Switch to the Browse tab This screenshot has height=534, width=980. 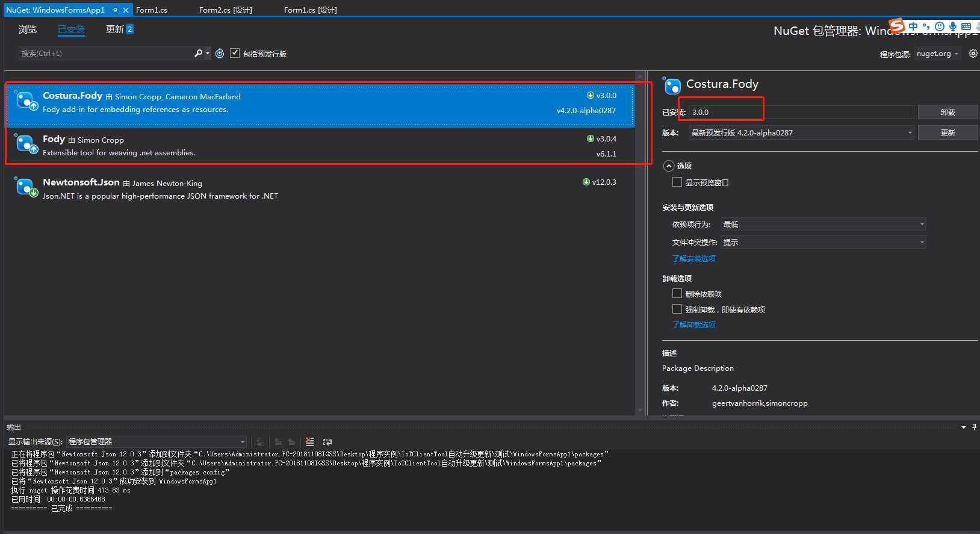[28, 29]
